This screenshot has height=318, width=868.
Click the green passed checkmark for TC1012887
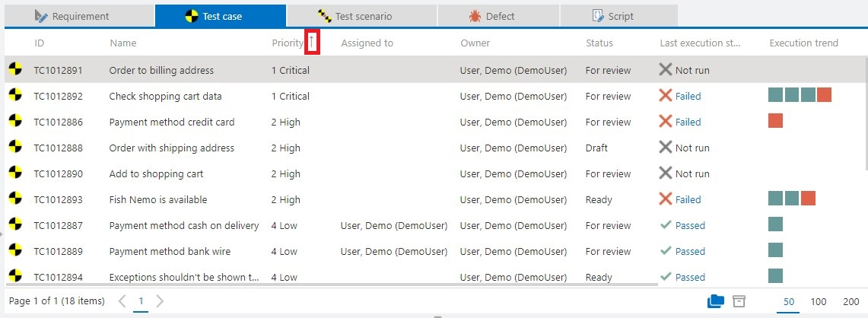(666, 225)
